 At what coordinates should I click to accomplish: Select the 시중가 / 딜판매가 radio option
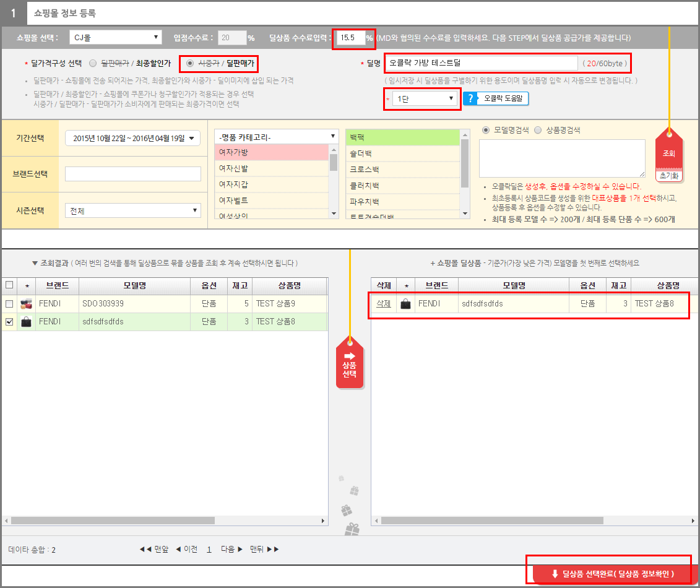click(190, 63)
